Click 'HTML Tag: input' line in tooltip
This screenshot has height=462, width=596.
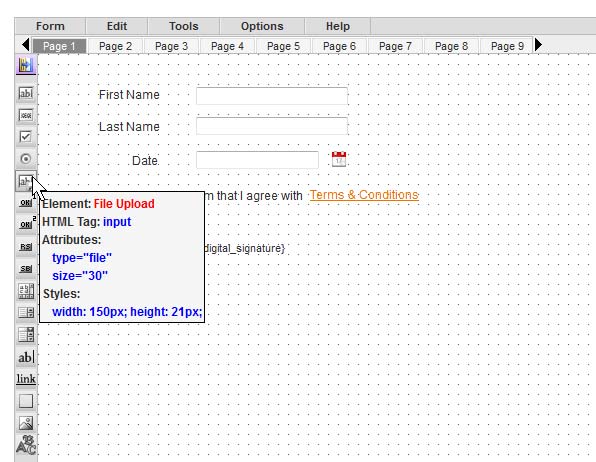click(87, 222)
